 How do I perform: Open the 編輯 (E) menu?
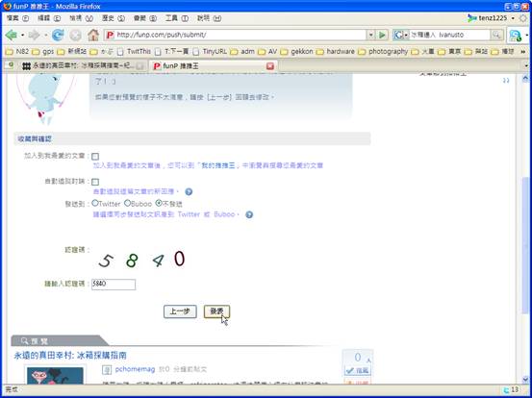click(49, 18)
